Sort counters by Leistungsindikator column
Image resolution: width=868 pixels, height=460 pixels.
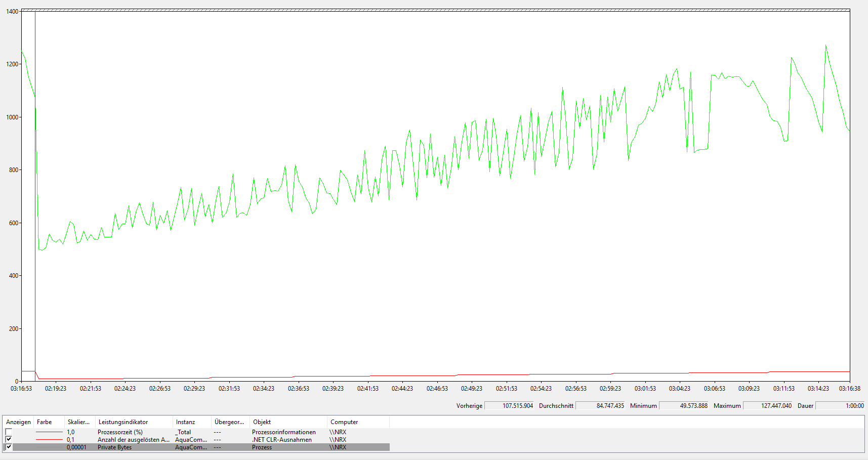[x=123, y=422]
